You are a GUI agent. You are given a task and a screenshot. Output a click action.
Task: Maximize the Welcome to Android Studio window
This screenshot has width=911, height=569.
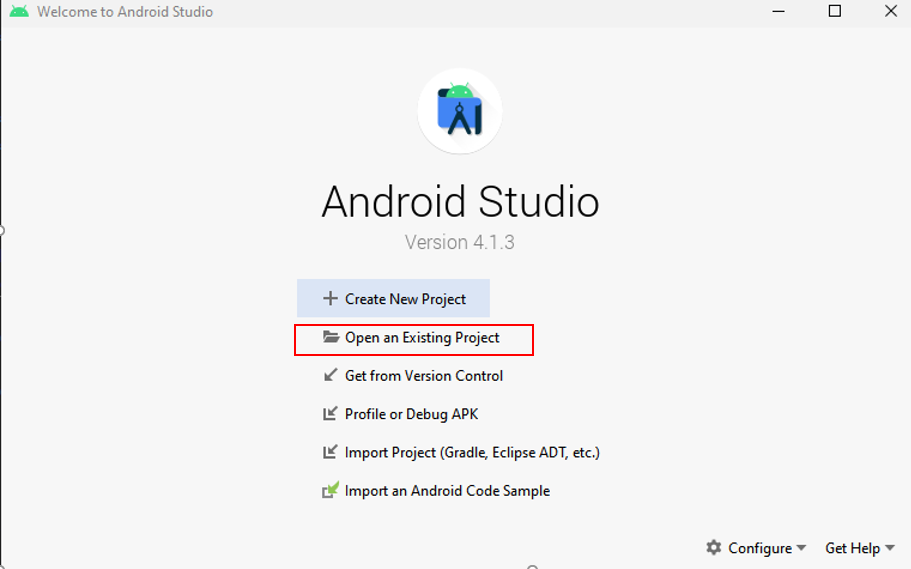(834, 12)
